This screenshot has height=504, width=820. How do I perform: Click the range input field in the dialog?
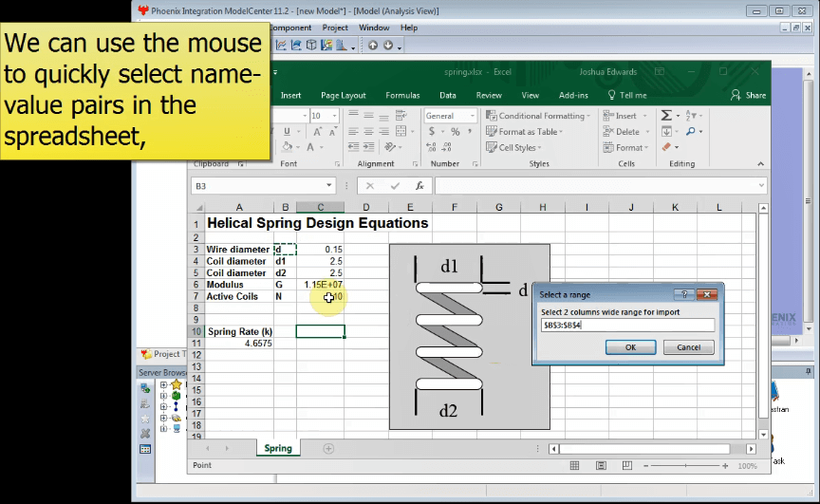click(x=627, y=326)
